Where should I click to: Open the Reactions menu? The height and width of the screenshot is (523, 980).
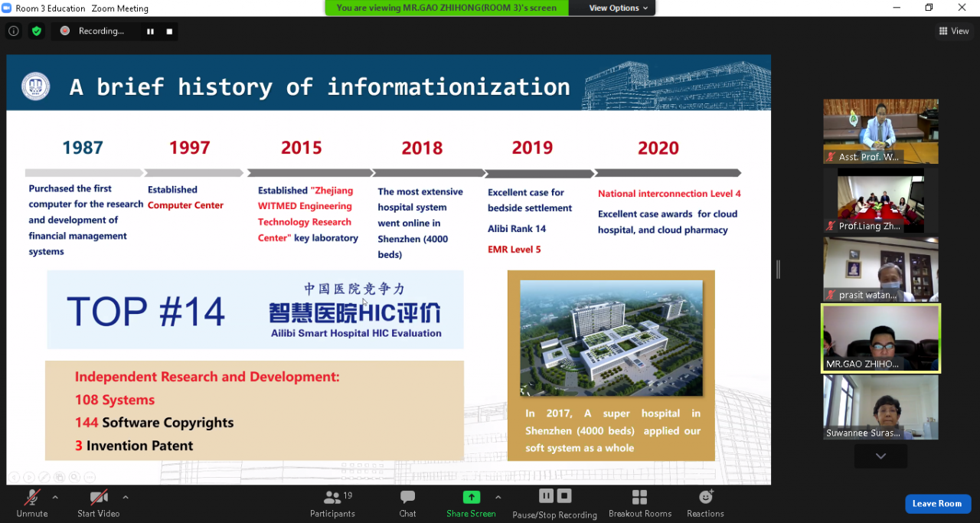point(705,503)
